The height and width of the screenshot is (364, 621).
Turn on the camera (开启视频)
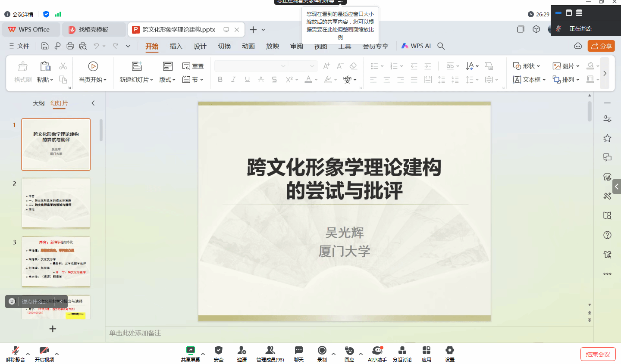44,350
